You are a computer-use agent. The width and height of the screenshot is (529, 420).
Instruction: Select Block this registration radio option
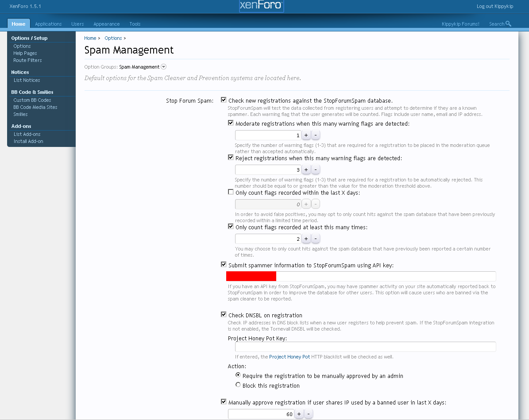point(238,385)
